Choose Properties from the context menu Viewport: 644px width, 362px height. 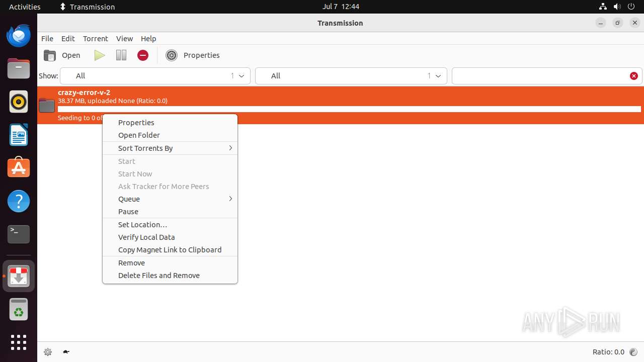(x=170, y=123)
